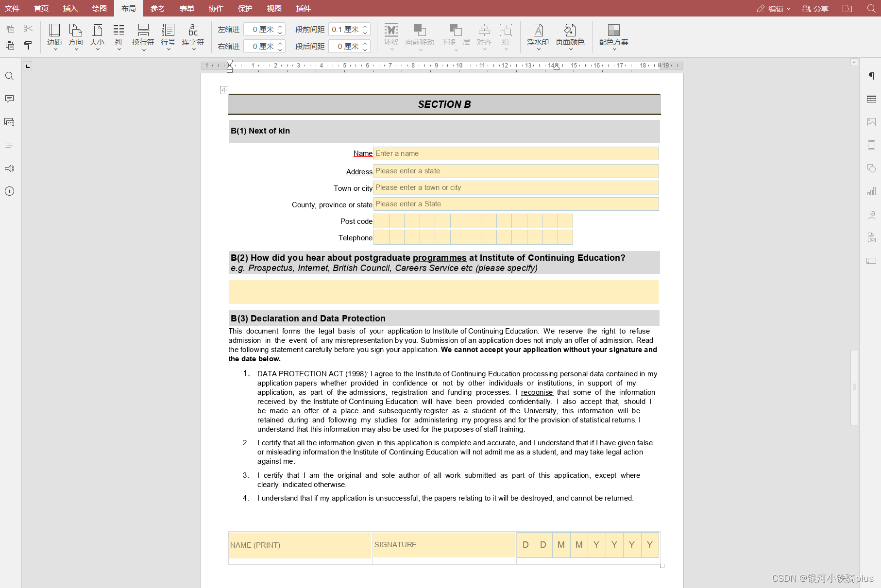The image size is (881, 588).
Task: Switch to the 表单 tab
Action: (187, 8)
